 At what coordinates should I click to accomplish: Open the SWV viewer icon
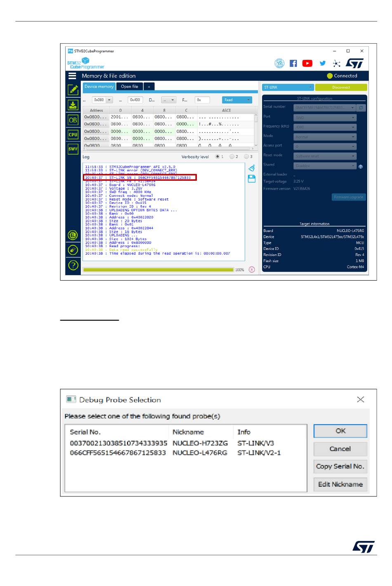click(x=73, y=149)
